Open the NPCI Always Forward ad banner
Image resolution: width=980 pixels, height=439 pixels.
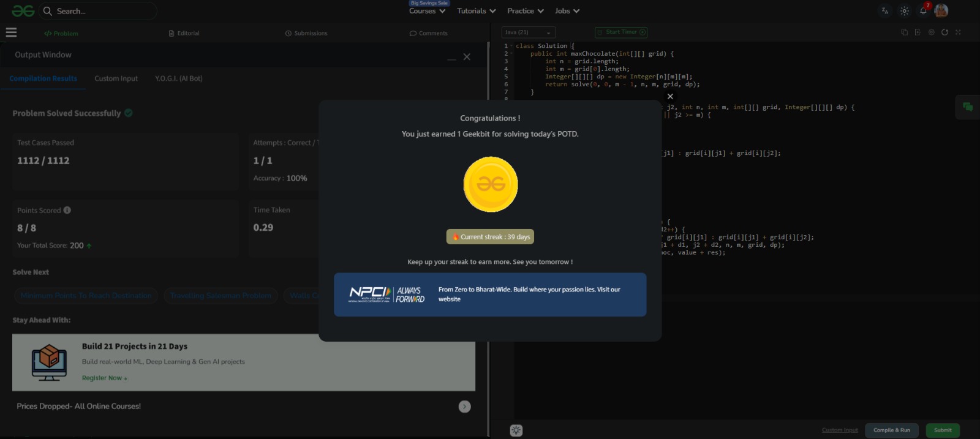490,295
